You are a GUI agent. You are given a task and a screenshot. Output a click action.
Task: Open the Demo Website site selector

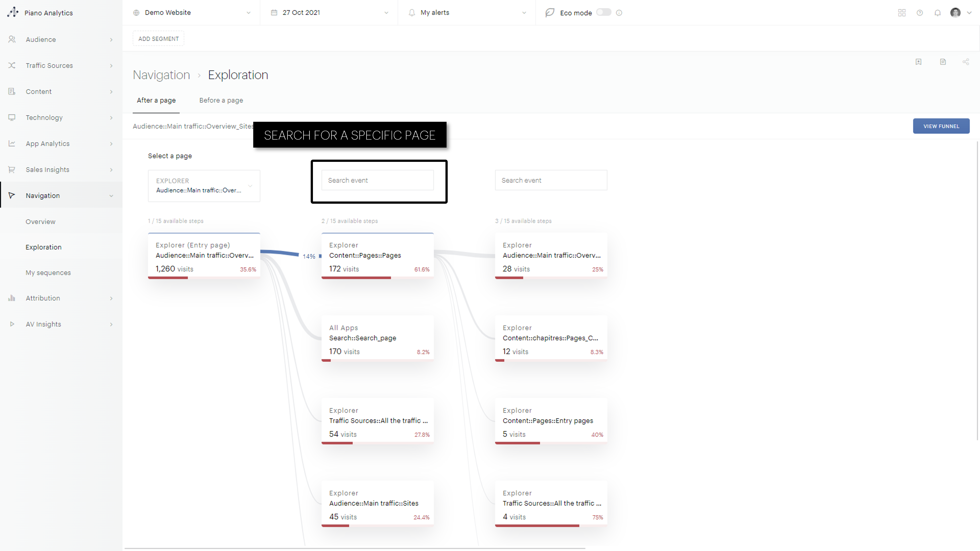[190, 12]
